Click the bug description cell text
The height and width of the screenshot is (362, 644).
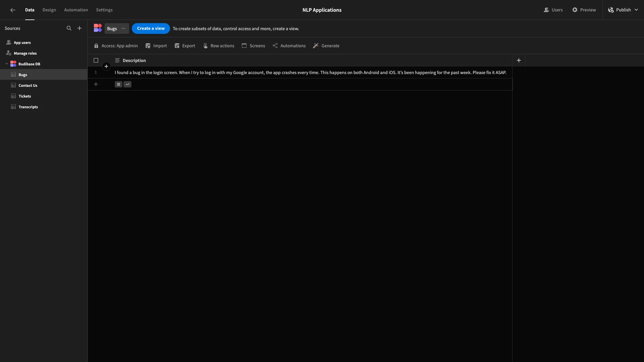click(x=311, y=72)
